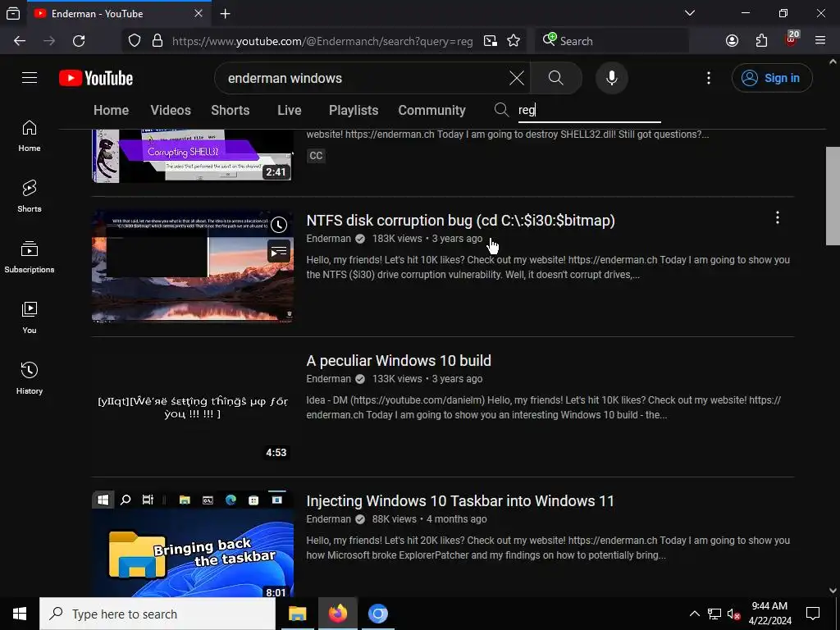Click the uBlock extension icon with badge 20

[792, 39]
